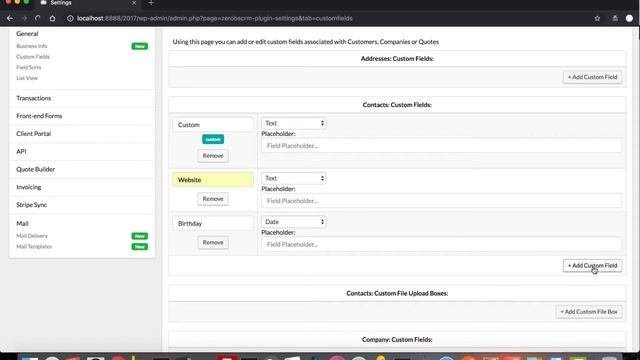This screenshot has width=640, height=360.
Task: Add a custom field under Addresses
Action: pyautogui.click(x=592, y=77)
